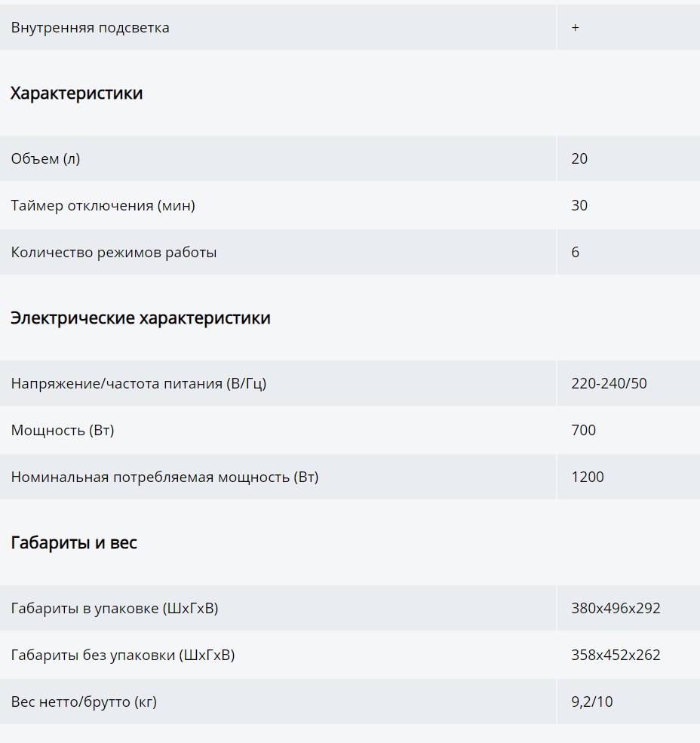Select the rated power value 1200
The height and width of the screenshot is (743, 700).
(x=588, y=477)
